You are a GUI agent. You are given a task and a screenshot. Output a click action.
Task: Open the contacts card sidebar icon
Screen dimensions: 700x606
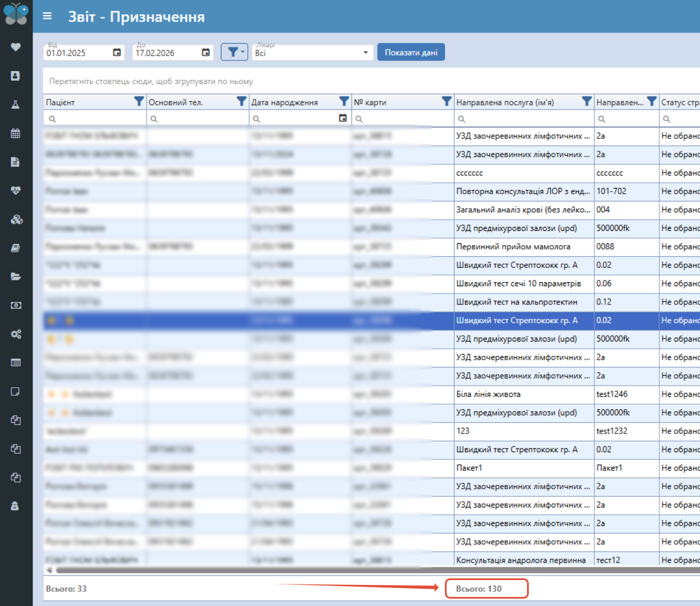pos(16,76)
